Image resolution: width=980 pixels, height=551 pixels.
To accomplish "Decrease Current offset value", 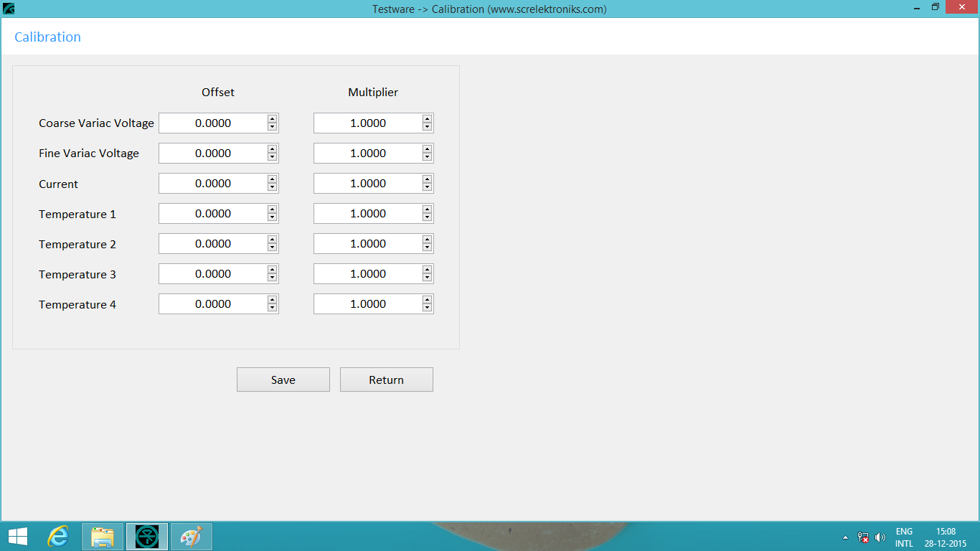I will pyautogui.click(x=272, y=187).
